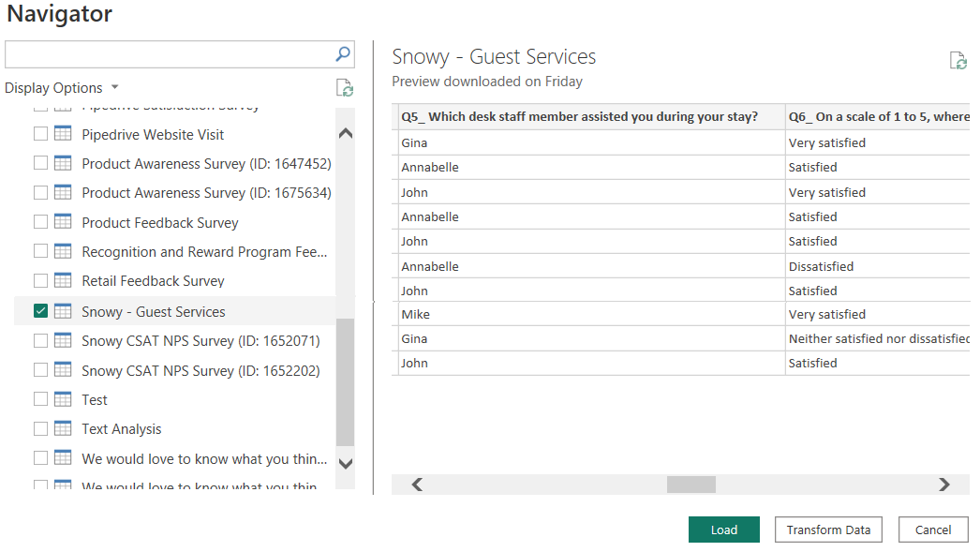Click the search magnifier icon

343,54
